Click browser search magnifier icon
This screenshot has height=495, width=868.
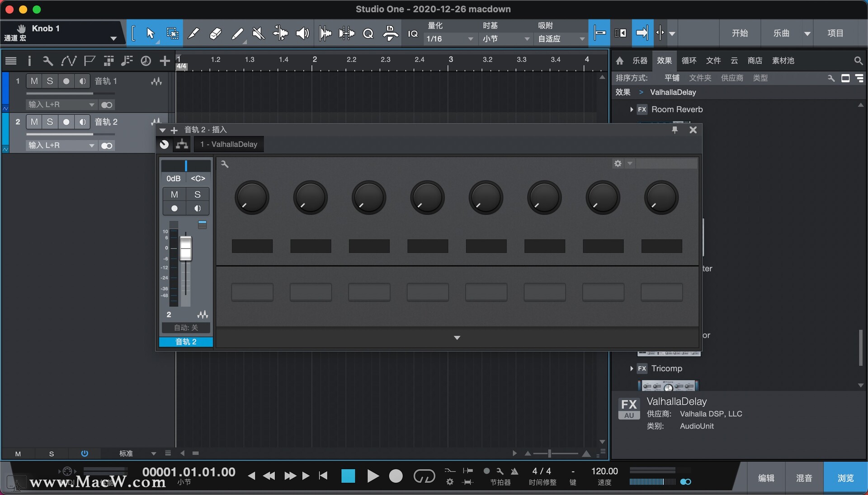858,61
